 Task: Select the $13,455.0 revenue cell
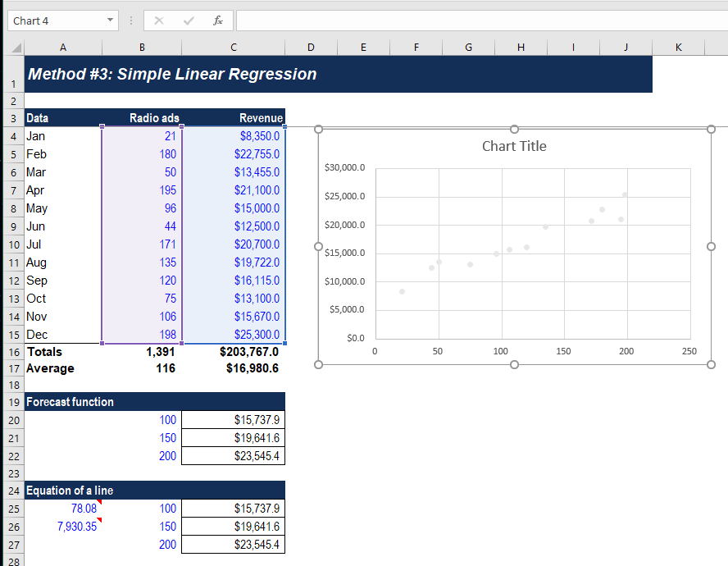click(x=233, y=172)
